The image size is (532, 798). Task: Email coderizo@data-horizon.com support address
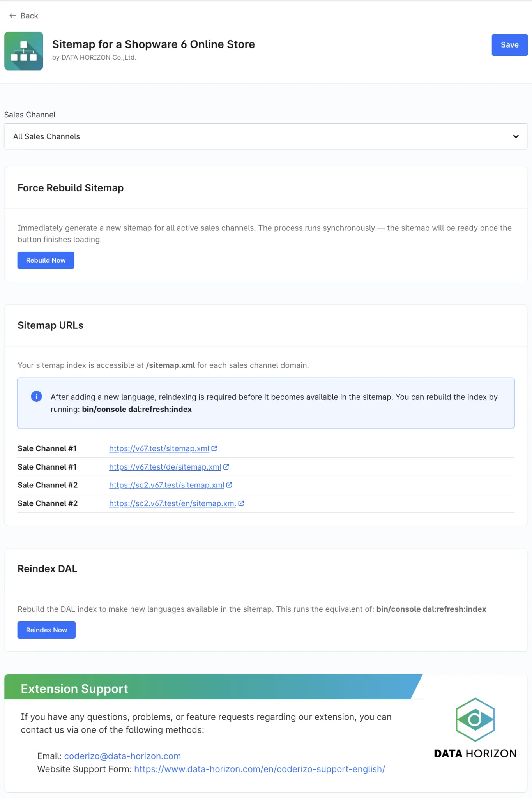122,756
